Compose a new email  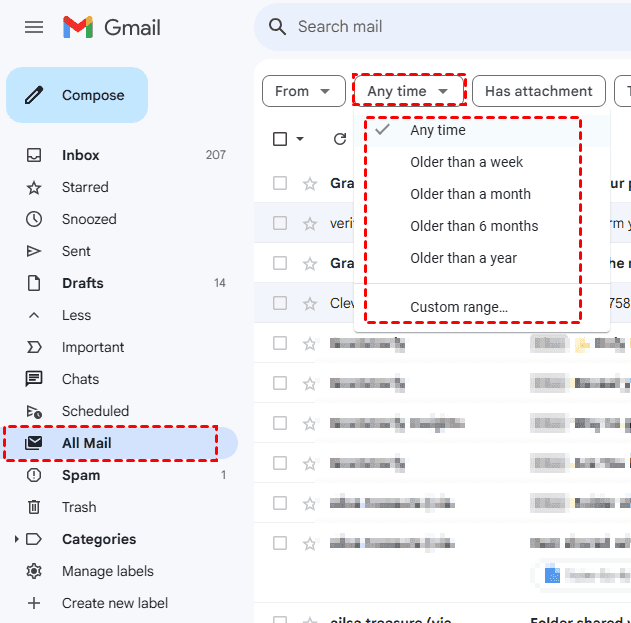point(77,95)
